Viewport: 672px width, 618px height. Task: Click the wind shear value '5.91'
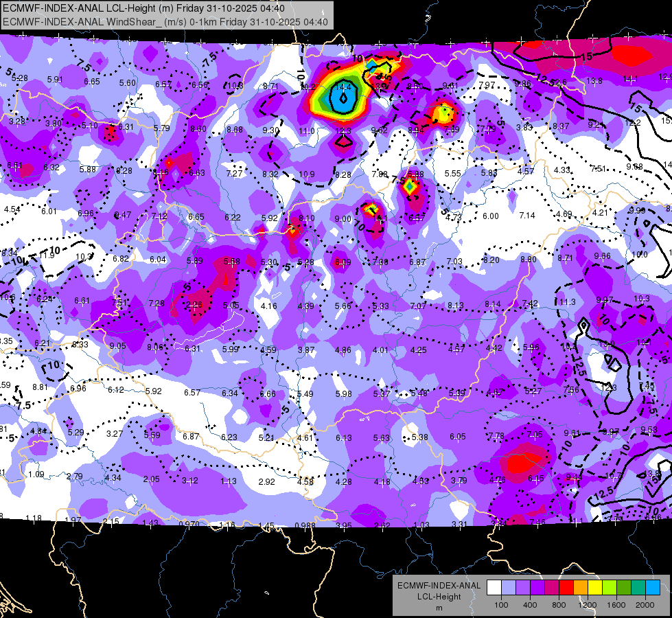coord(55,80)
